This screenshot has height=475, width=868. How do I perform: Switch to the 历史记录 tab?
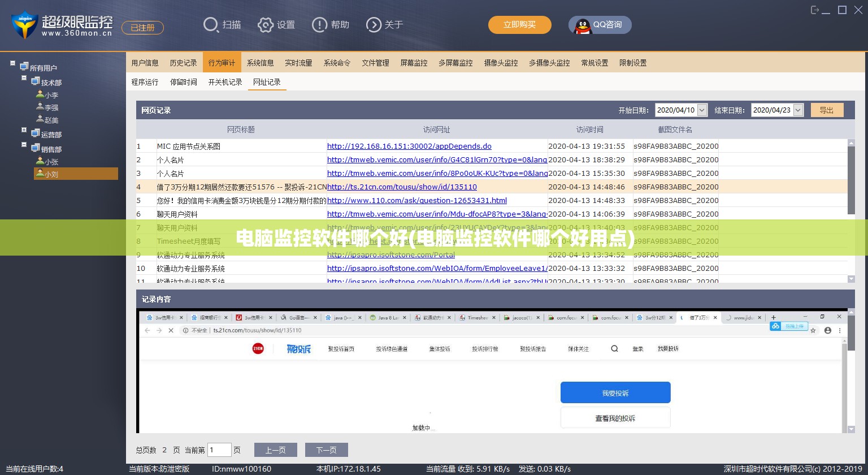[x=184, y=63]
